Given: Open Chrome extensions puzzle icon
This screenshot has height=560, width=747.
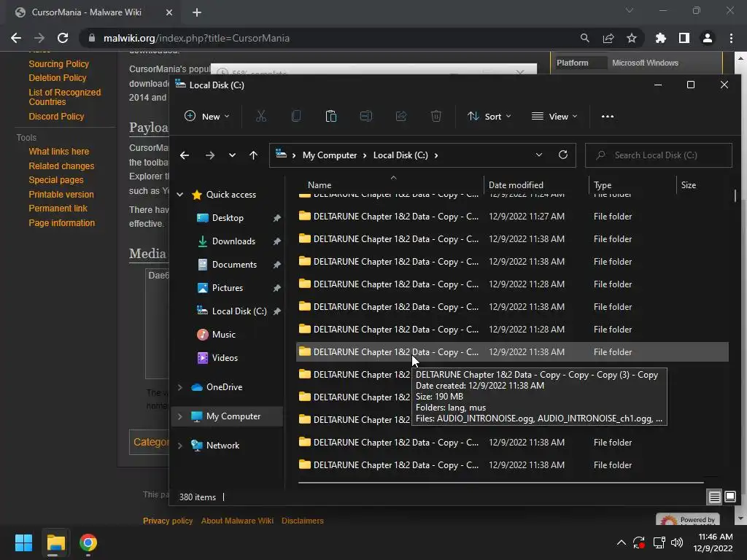Looking at the screenshot, I should (661, 38).
